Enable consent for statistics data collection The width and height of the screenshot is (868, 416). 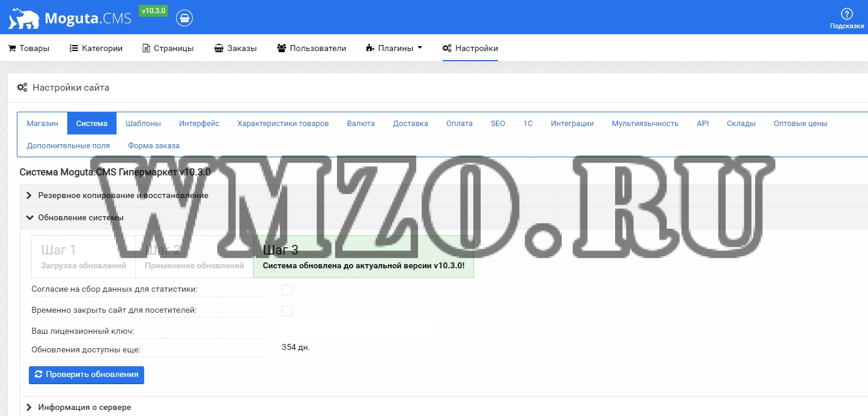click(x=287, y=290)
